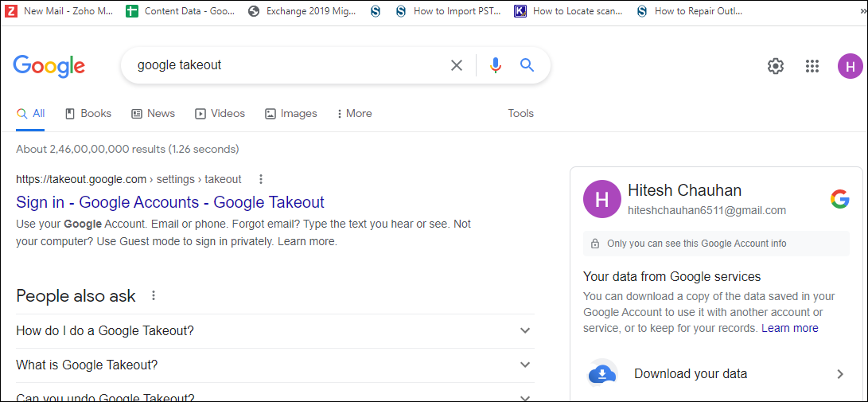Open the More search filters menu
Viewport: 868px width, 402px height.
pyautogui.click(x=354, y=114)
